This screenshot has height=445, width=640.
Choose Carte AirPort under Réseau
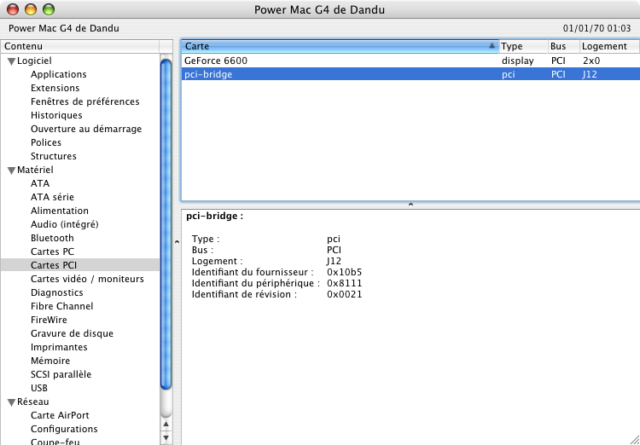tap(59, 416)
